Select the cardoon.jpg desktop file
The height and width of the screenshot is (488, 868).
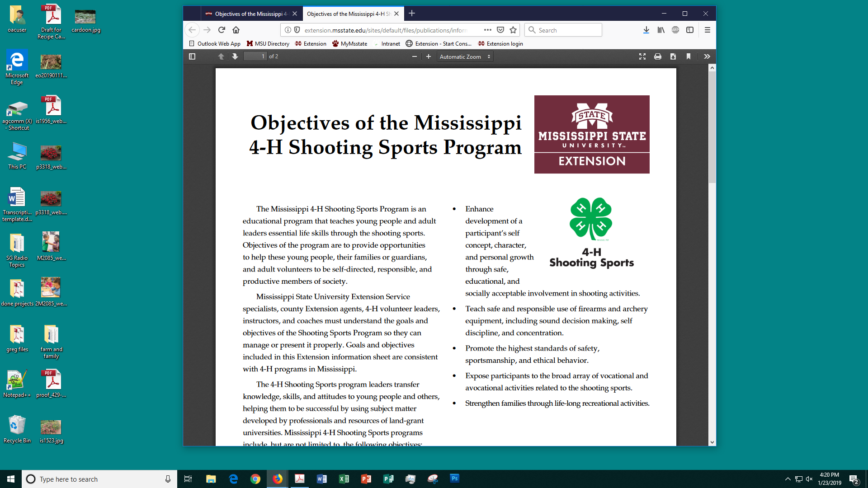(x=85, y=21)
